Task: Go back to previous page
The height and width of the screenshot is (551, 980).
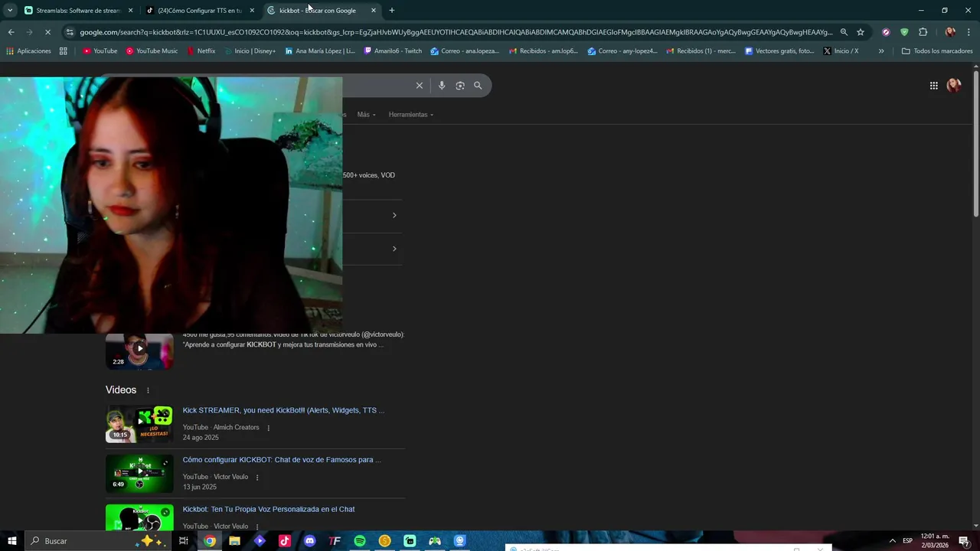Action: (11, 32)
